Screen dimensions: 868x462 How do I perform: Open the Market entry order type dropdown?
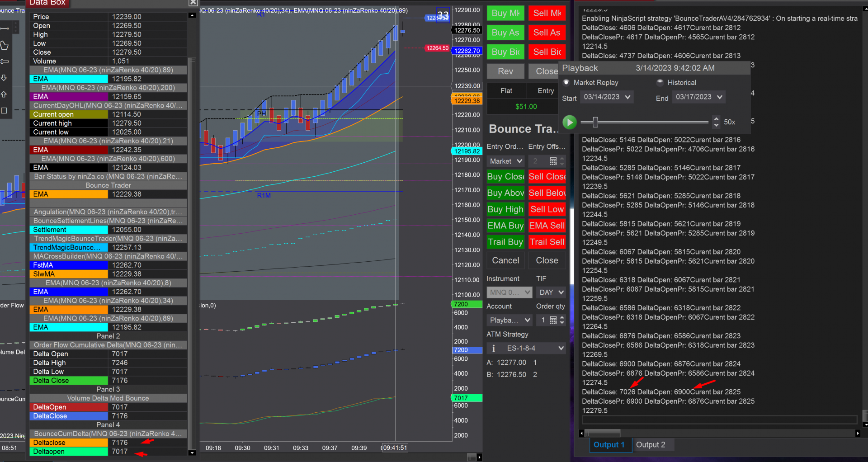[506, 161]
